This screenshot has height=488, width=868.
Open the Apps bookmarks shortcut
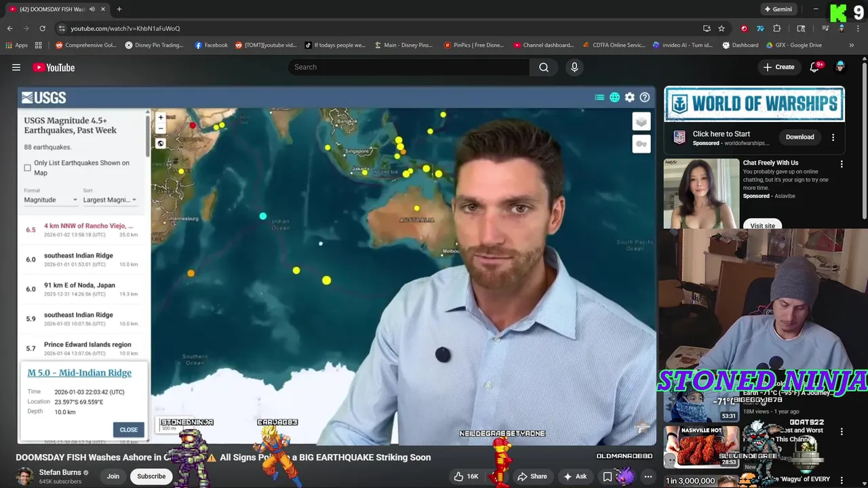(16, 45)
